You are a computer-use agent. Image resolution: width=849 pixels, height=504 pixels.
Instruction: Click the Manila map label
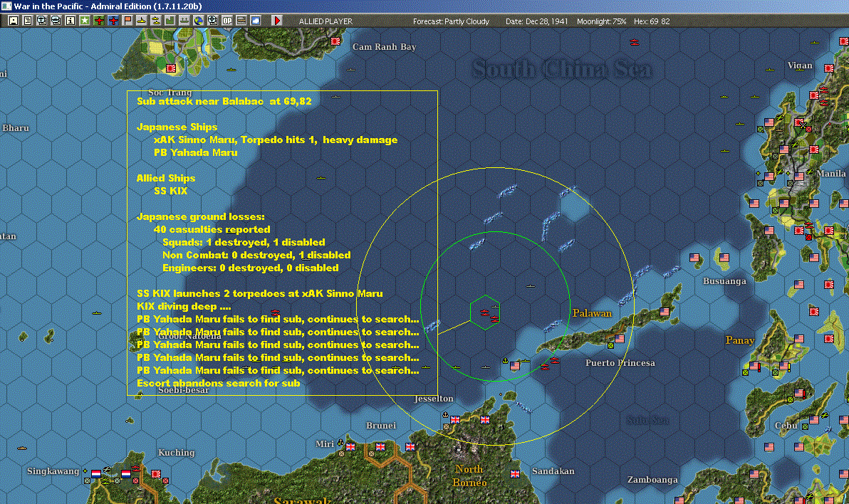pyautogui.click(x=830, y=174)
